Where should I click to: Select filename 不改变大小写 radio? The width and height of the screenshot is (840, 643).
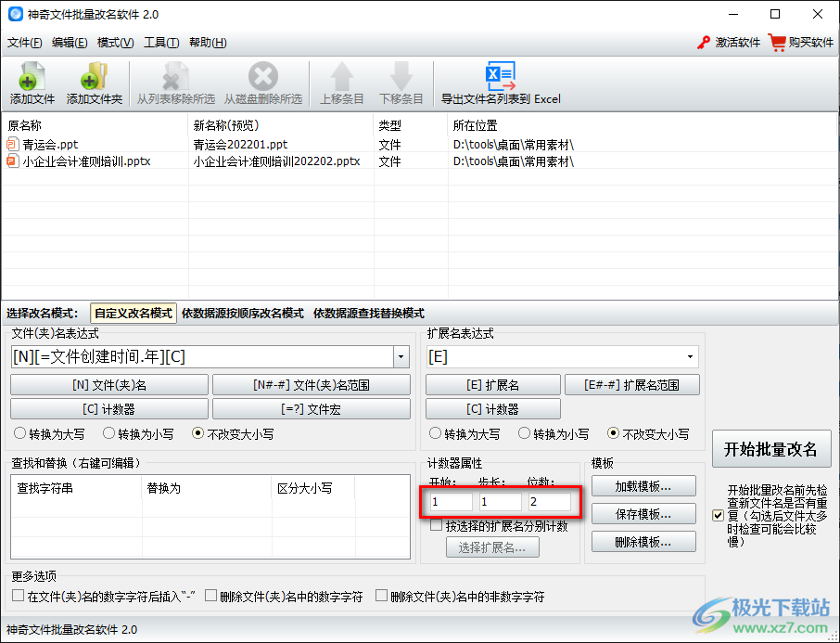[x=197, y=433]
